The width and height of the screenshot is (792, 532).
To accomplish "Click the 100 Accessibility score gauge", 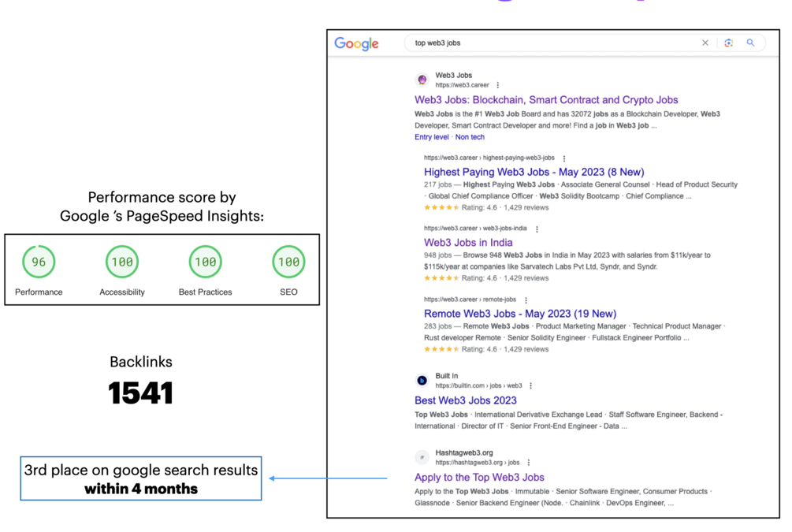I will 121,262.
